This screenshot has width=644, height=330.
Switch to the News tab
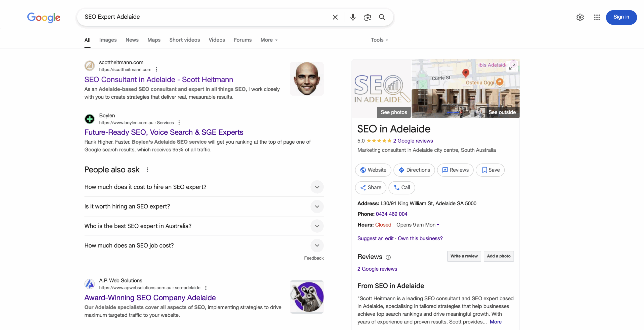[x=132, y=40]
